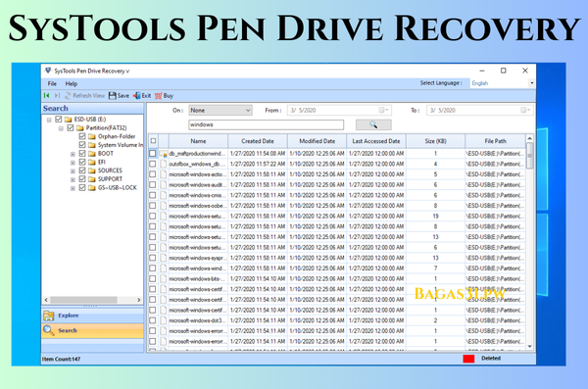
Task: Click the Last Accessed Date column header
Action: (376, 141)
